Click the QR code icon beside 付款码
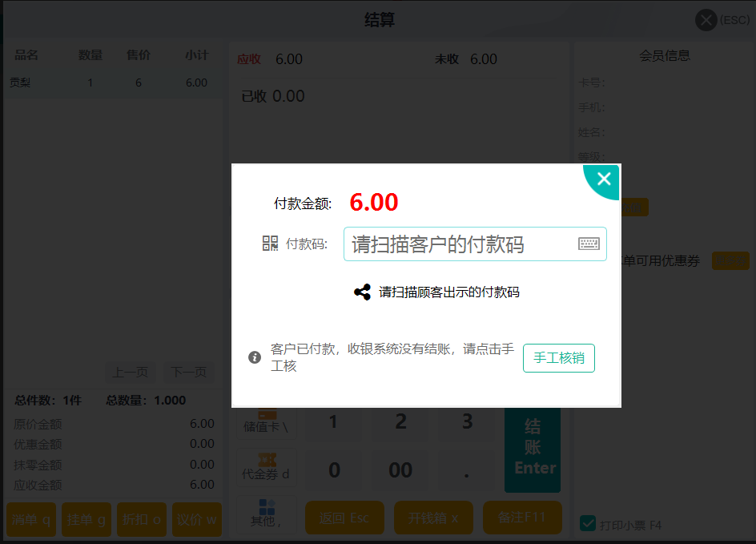Screen dimensions: 756x544 point(270,243)
